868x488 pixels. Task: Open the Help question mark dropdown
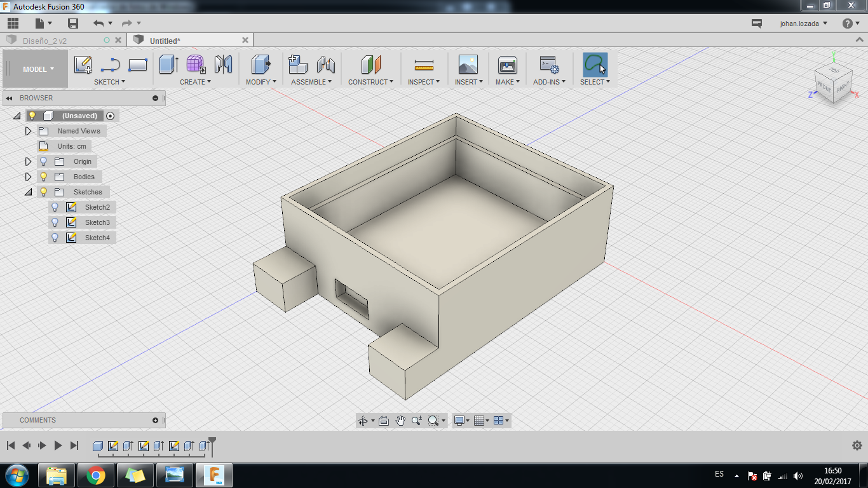click(x=851, y=24)
